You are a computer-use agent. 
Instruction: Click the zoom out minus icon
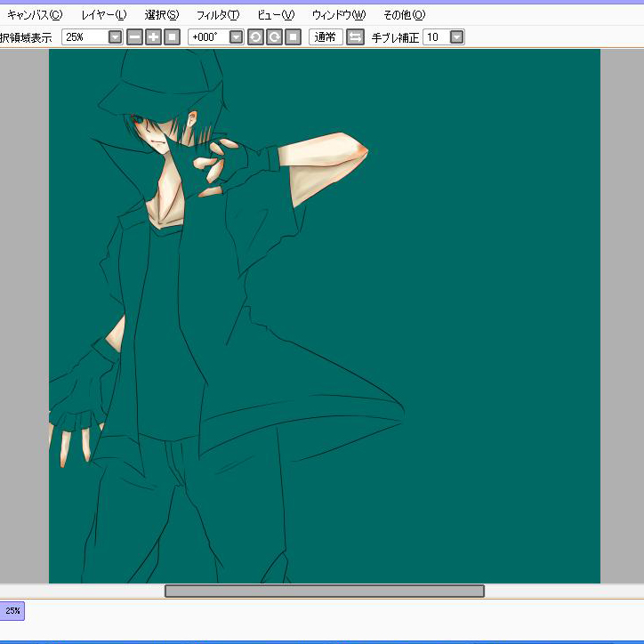coord(134,37)
